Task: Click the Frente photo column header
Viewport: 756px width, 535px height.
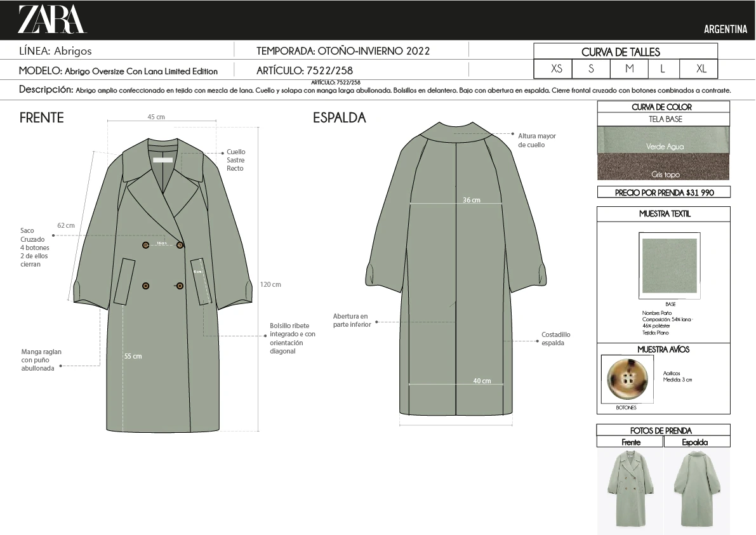Action: [631, 442]
